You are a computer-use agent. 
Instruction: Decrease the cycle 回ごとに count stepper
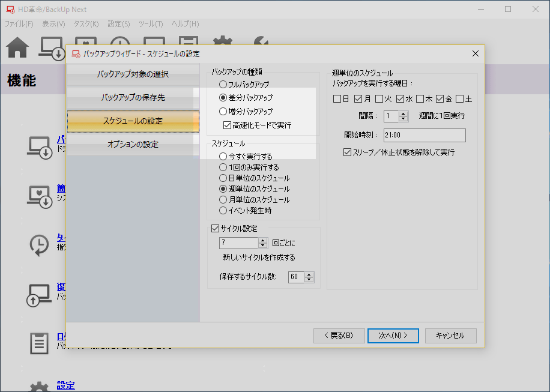tap(263, 246)
